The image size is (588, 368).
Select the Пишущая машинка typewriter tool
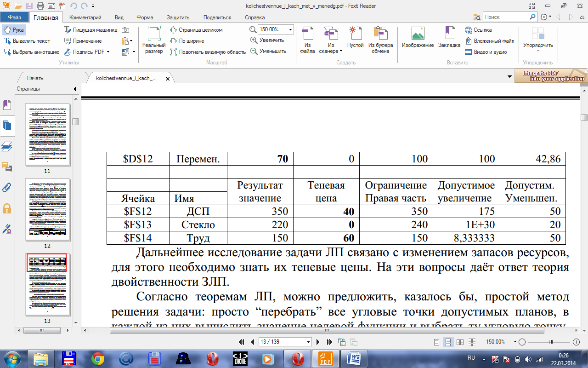(91, 30)
